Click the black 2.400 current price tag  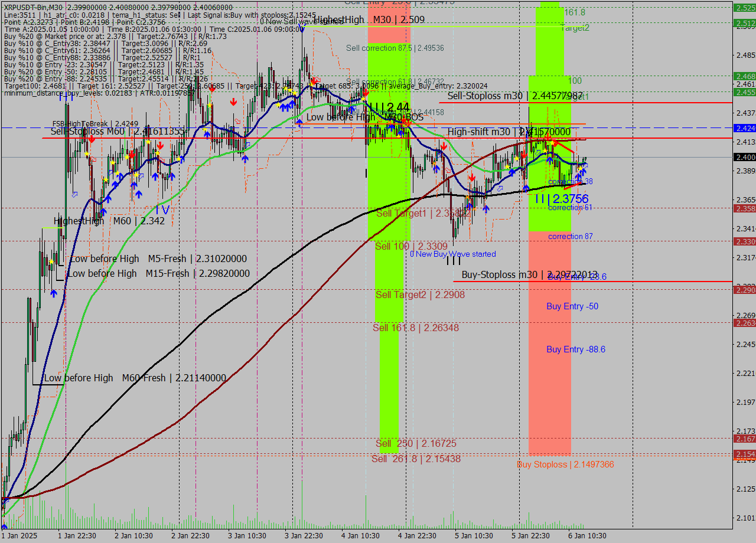coord(744,157)
